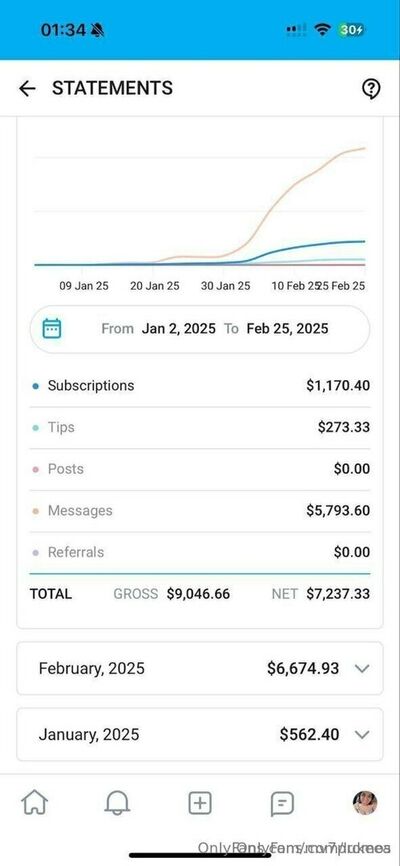Select the Messages earnings row
Image resolution: width=400 pixels, height=866 pixels.
[200, 510]
